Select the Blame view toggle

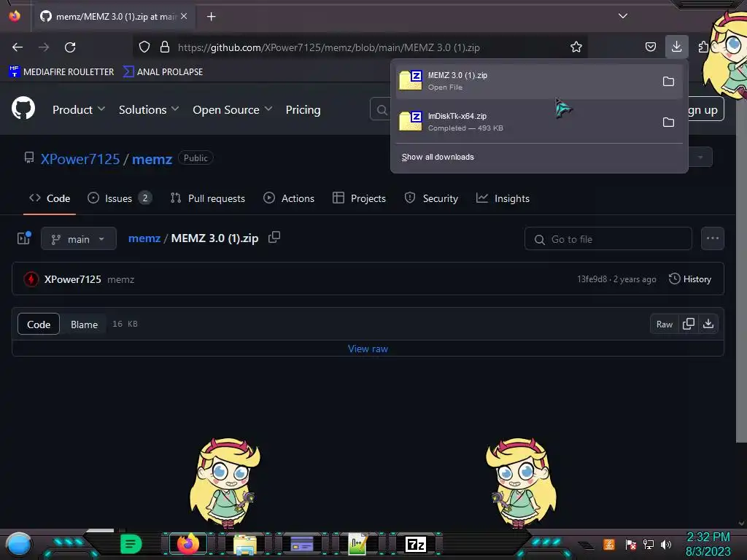point(85,324)
